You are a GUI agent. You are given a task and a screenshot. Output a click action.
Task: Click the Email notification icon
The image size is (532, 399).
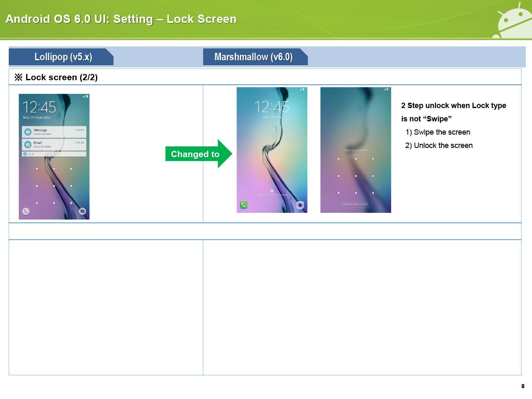tap(28, 145)
